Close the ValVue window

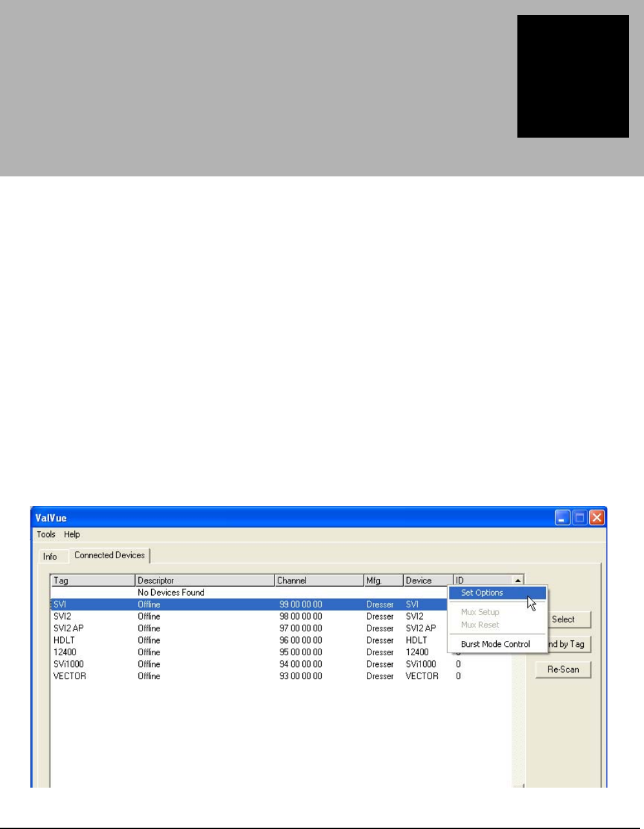point(597,518)
